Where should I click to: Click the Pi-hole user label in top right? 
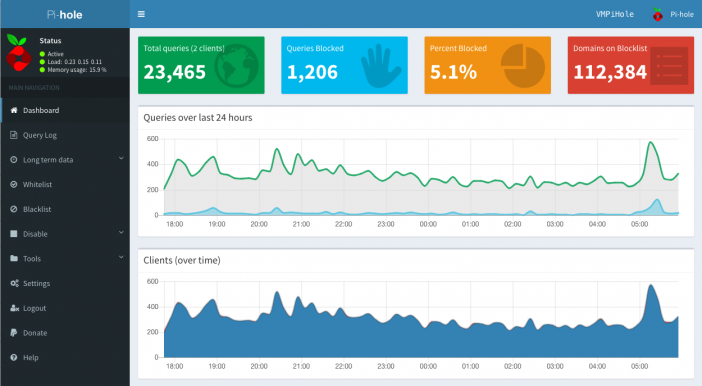[682, 14]
